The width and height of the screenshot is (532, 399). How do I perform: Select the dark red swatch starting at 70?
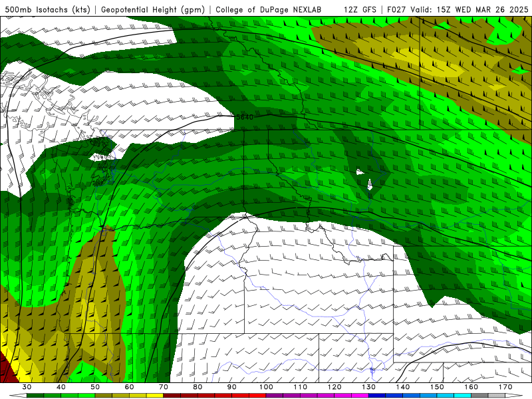click(x=172, y=396)
